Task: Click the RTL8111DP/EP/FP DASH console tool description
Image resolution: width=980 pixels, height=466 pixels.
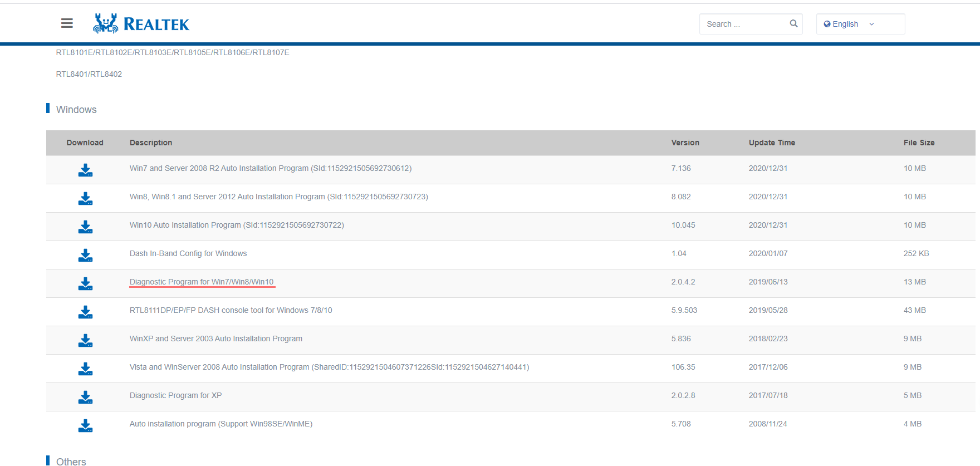Action: tap(231, 310)
